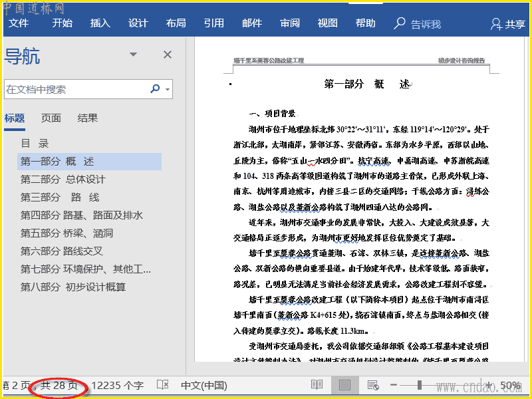Image resolution: width=532 pixels, height=399 pixels.
Task: Select heading 第一部分 概 述
Action: click(x=90, y=162)
